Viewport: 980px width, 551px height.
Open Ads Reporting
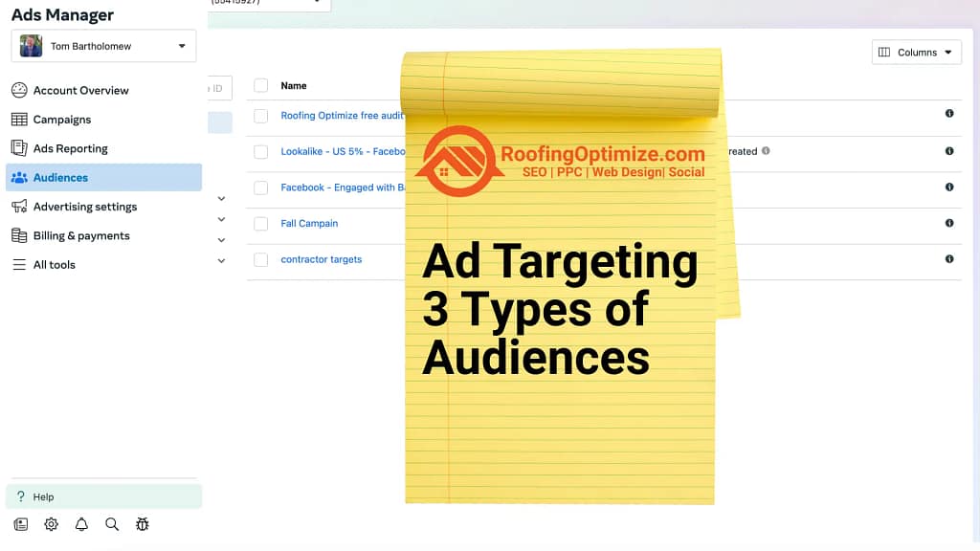[x=71, y=148]
